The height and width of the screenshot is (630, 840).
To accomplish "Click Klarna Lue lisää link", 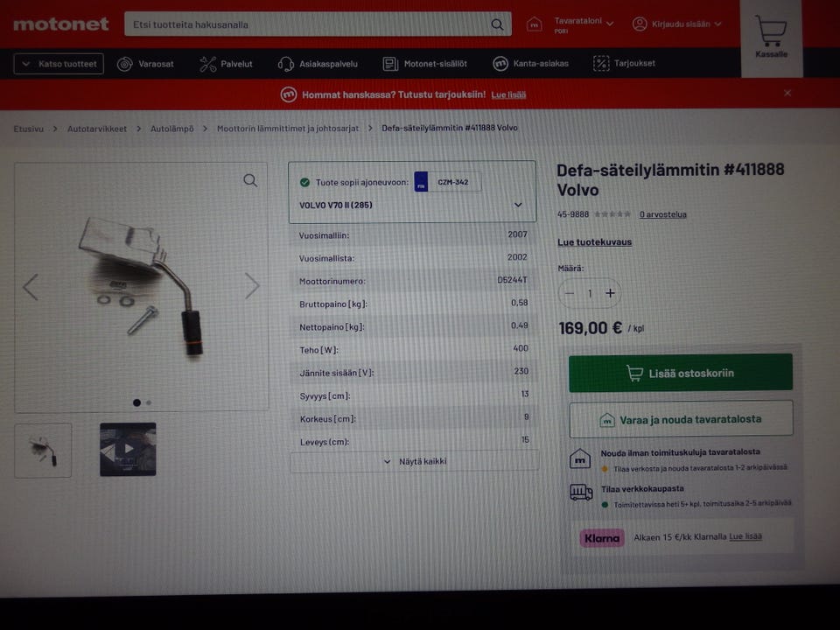I will pyautogui.click(x=745, y=536).
